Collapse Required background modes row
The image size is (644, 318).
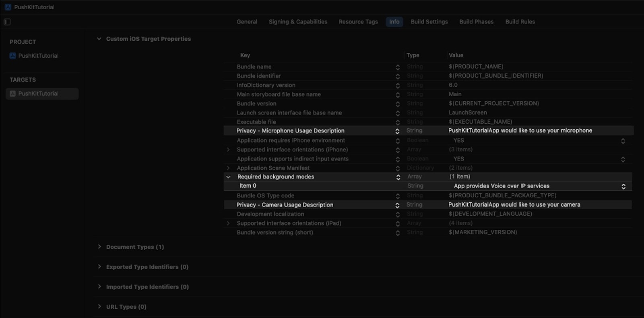(x=229, y=177)
